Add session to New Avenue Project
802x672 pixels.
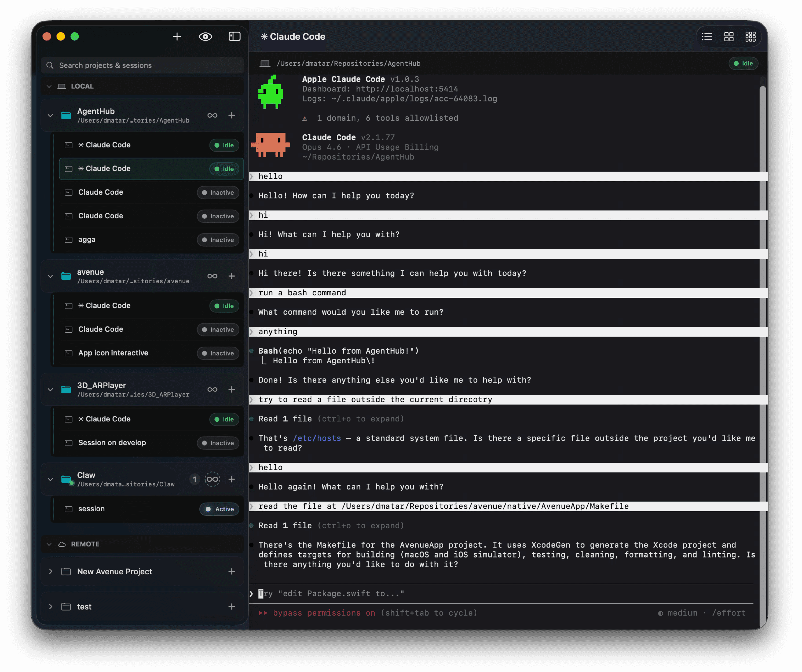[232, 572]
